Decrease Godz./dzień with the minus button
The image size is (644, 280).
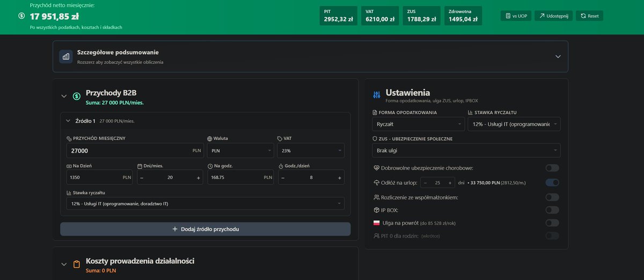(x=283, y=177)
